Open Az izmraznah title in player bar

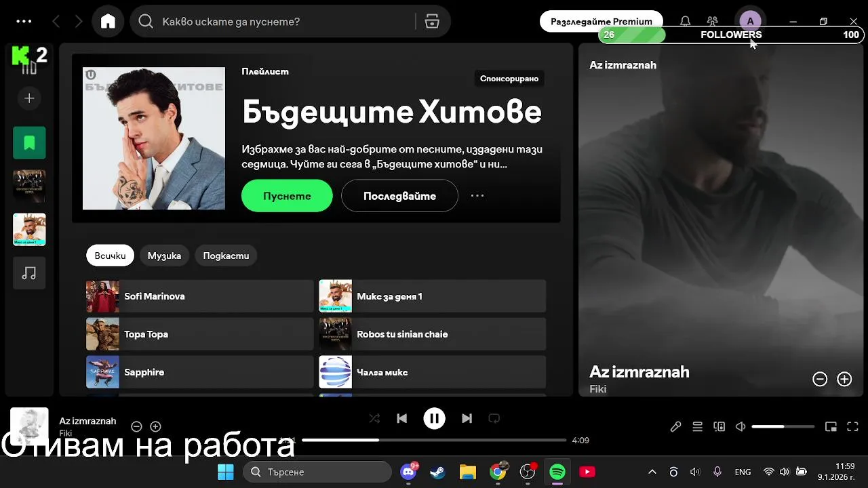(x=87, y=421)
